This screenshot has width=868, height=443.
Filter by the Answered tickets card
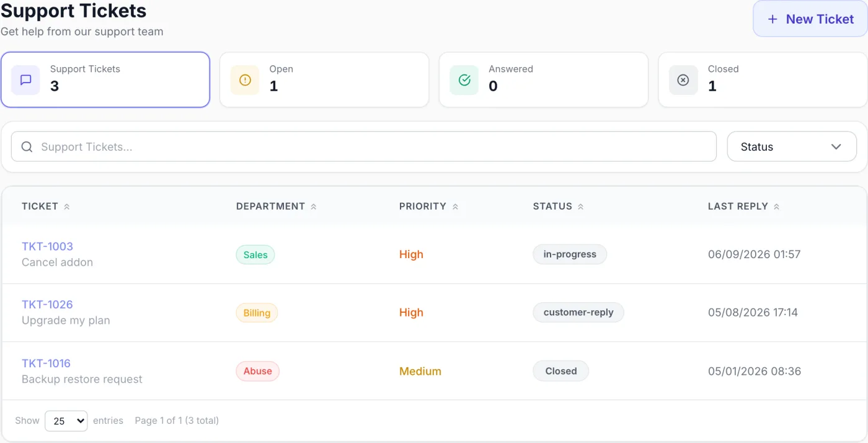click(x=544, y=79)
